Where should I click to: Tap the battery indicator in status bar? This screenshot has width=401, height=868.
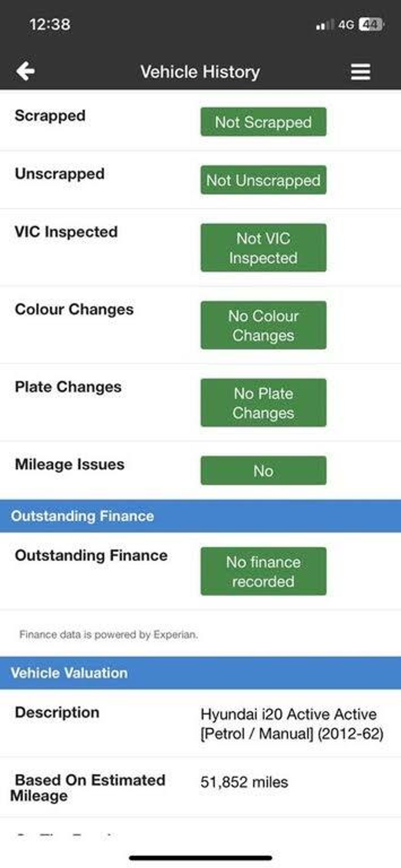pos(371,25)
